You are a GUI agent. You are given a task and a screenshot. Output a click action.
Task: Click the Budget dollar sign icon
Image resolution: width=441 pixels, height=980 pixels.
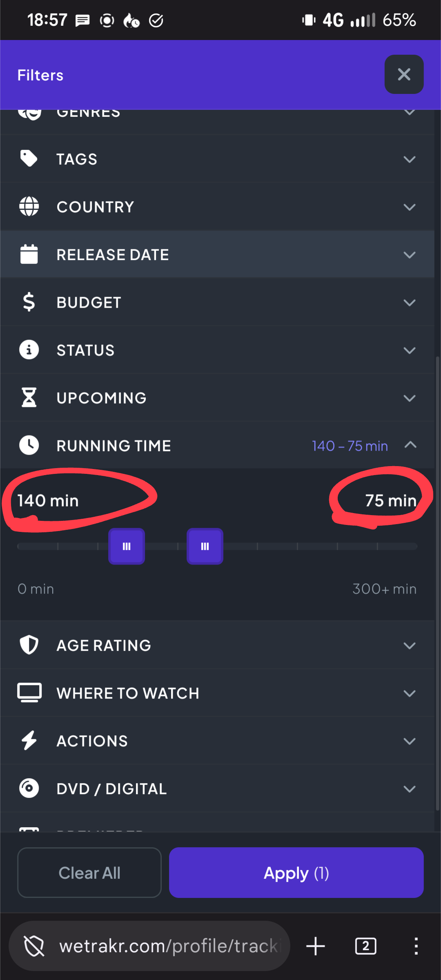click(x=29, y=302)
